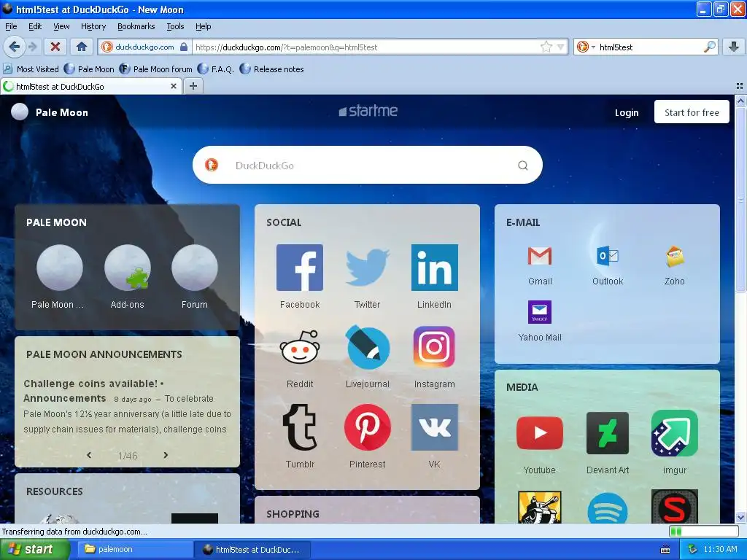Open the URL history dropdown arrow
Screen dimensions: 747x560
560,47
